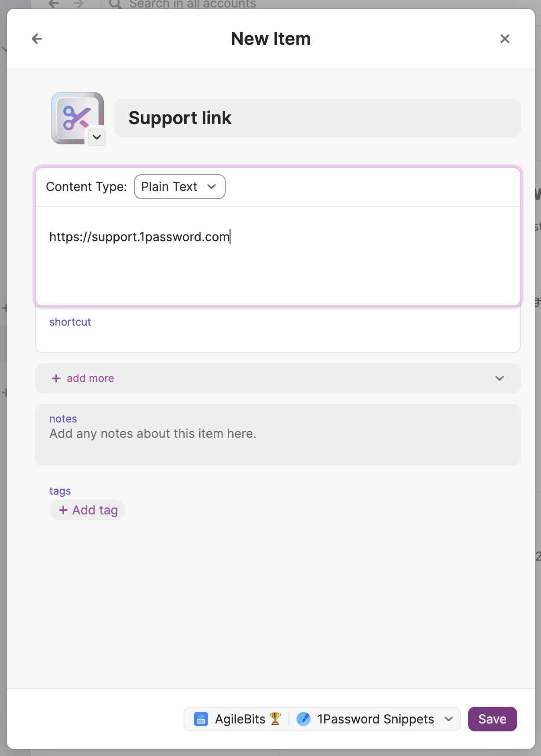Image resolution: width=541 pixels, height=756 pixels.
Task: Click the back arrow in the header
Action: point(37,39)
